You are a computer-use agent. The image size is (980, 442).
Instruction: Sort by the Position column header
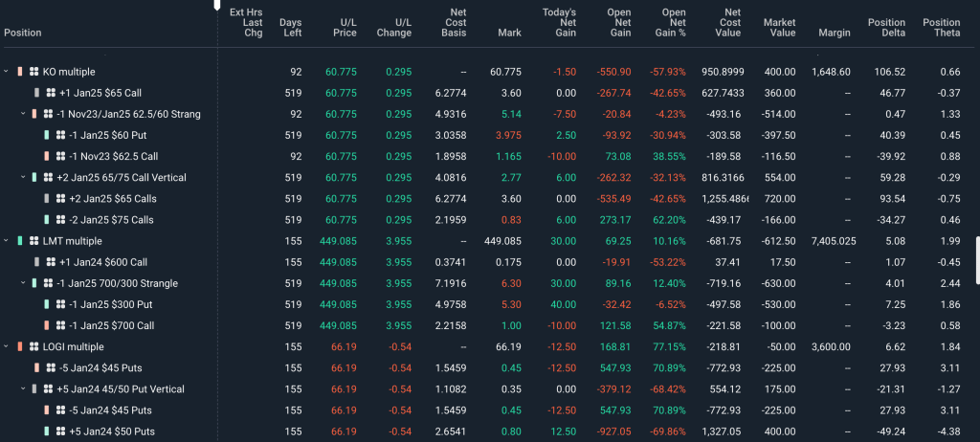pos(22,33)
